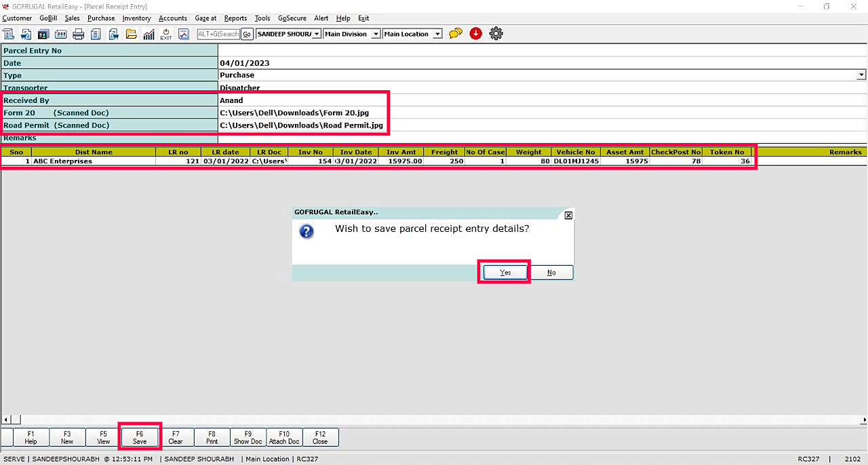Click the Inv Amt 15975.00 cell
This screenshot has width=868, height=465.
pyautogui.click(x=400, y=161)
